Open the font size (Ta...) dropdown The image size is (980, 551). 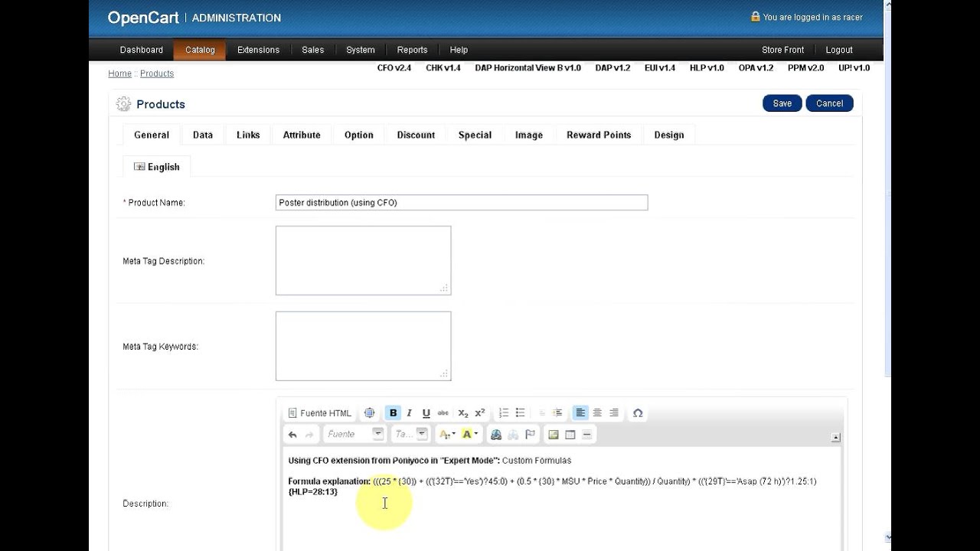point(410,434)
